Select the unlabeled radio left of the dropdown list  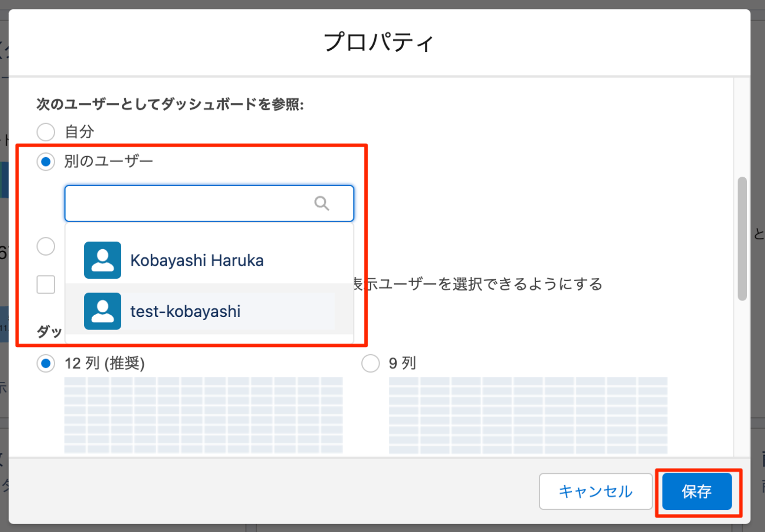pyautogui.click(x=45, y=246)
